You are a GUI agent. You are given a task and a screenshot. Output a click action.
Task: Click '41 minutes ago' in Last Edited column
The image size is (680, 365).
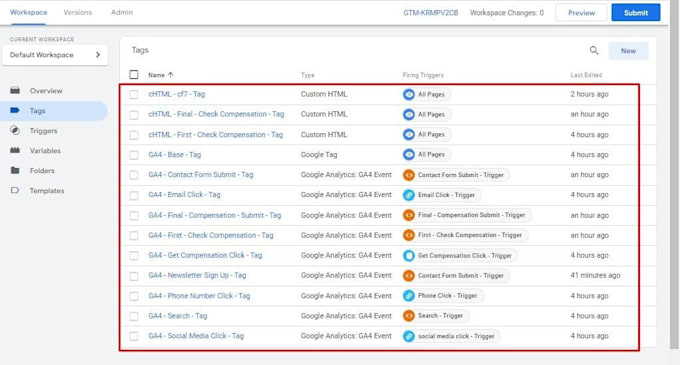[x=595, y=275]
